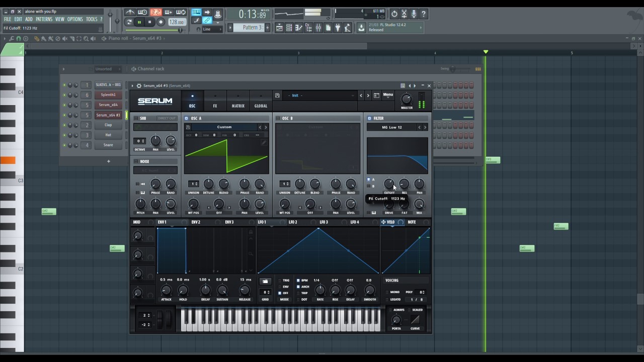The height and width of the screenshot is (362, 644).
Task: Click the POLY voices stepper
Action: [x=421, y=292]
